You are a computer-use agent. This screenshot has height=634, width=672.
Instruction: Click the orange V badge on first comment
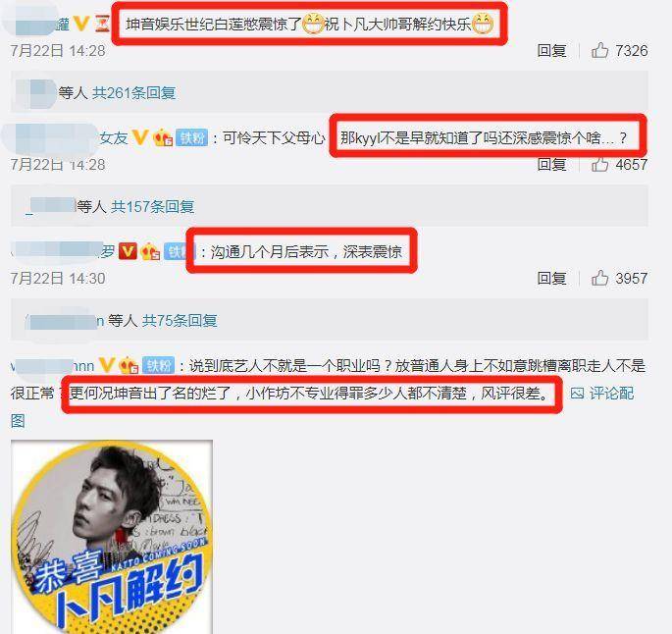tap(81, 24)
